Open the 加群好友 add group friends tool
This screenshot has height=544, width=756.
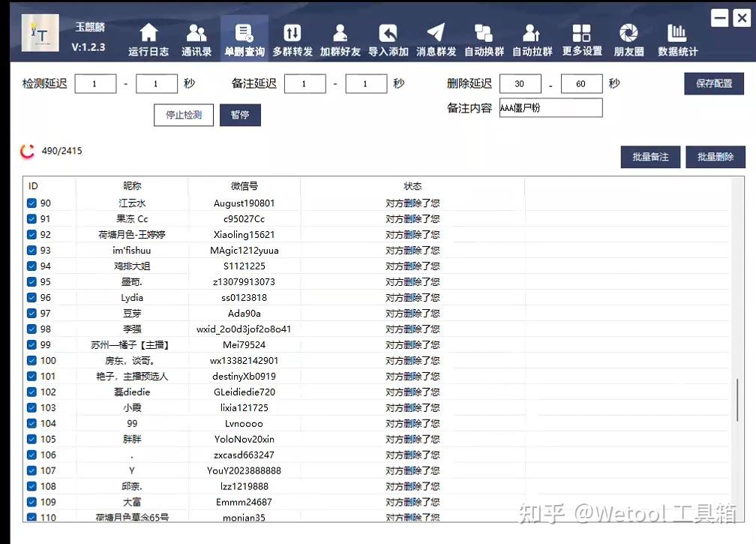point(340,36)
